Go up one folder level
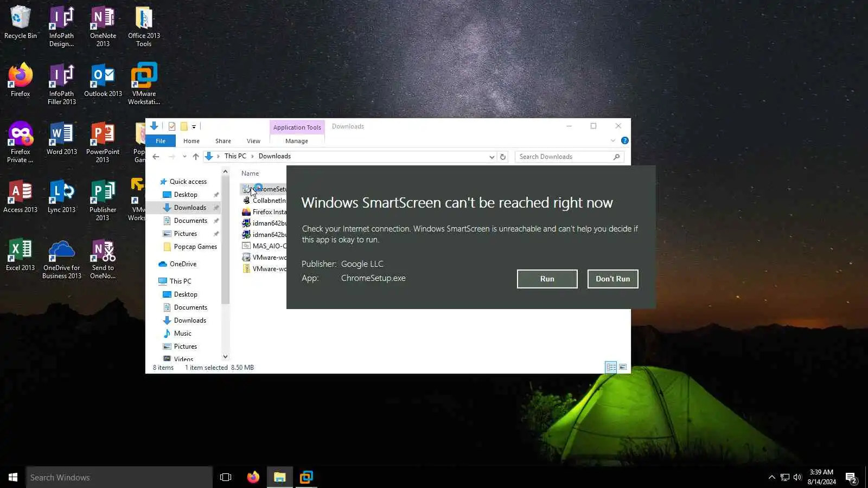This screenshot has height=488, width=868. pos(196,157)
